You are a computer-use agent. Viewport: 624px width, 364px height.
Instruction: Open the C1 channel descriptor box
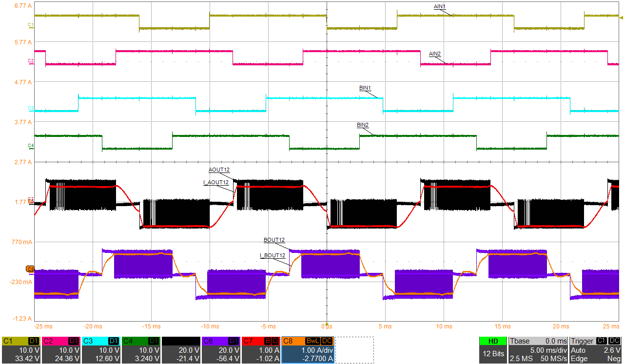tap(21, 350)
